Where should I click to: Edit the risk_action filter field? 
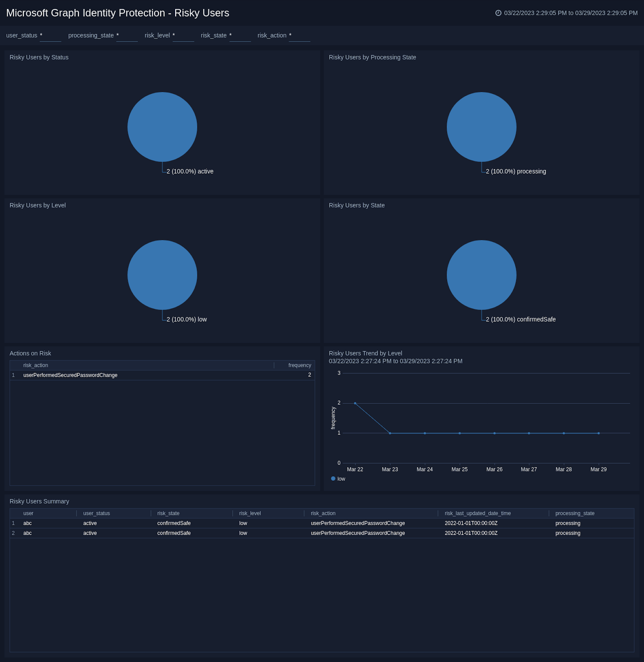pos(299,36)
